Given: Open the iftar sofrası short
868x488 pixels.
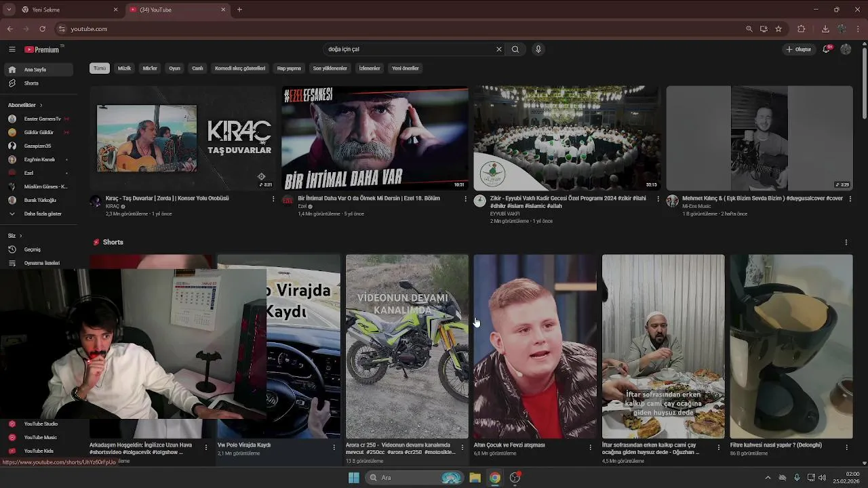Looking at the screenshot, I should [663, 346].
